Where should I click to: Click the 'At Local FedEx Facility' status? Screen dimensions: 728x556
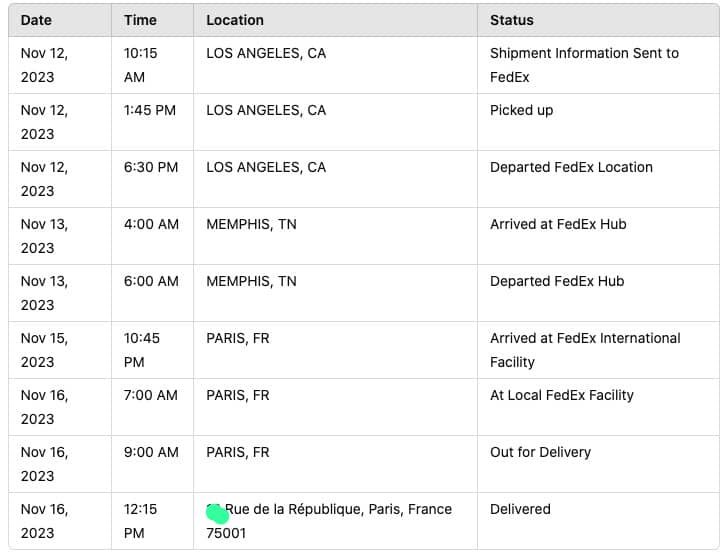click(x=562, y=395)
